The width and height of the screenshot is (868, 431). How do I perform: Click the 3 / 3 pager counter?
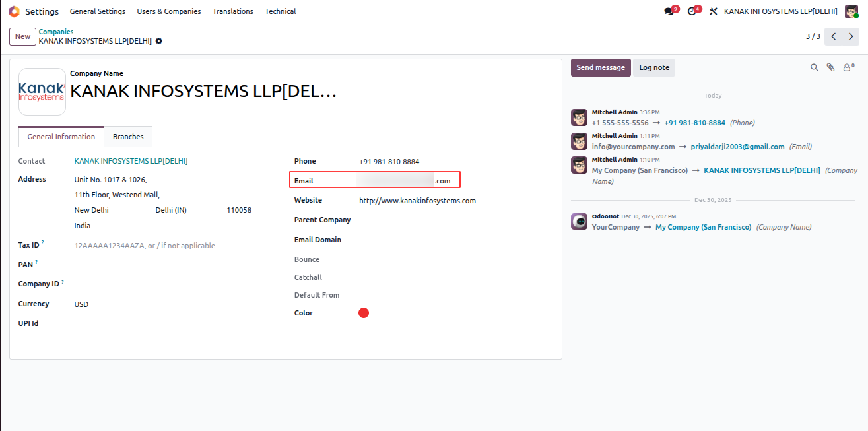point(813,36)
